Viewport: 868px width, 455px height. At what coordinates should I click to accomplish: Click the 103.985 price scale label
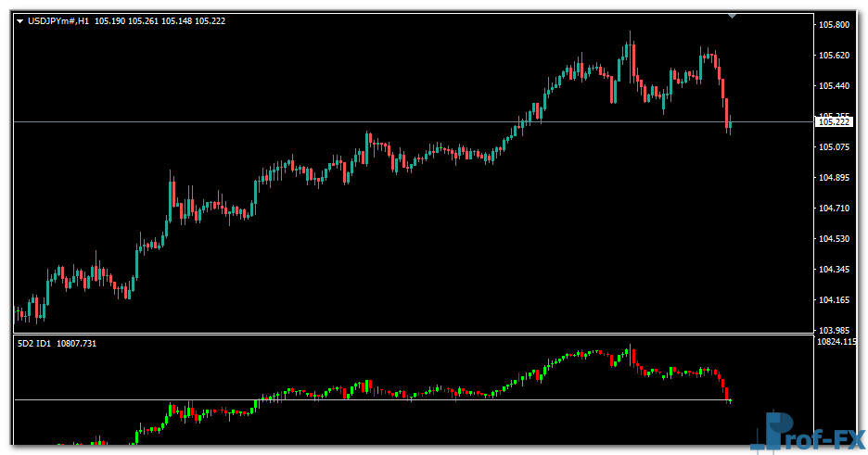click(x=833, y=330)
